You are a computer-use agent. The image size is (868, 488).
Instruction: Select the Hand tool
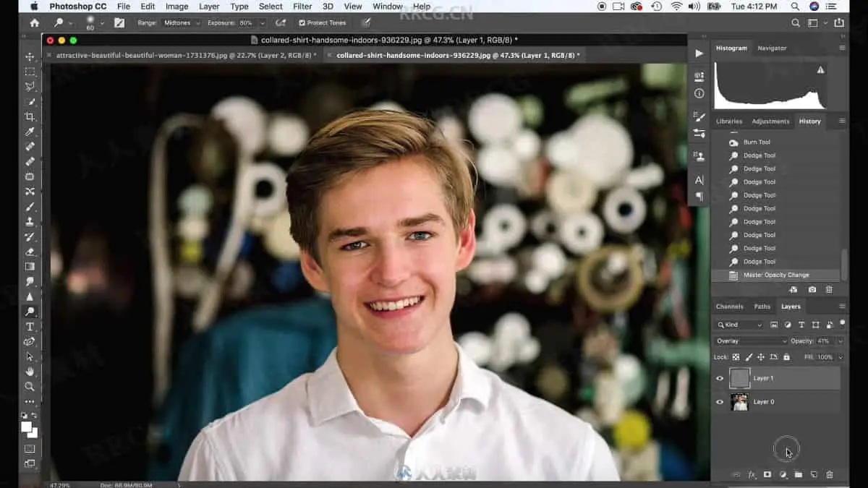[30, 372]
